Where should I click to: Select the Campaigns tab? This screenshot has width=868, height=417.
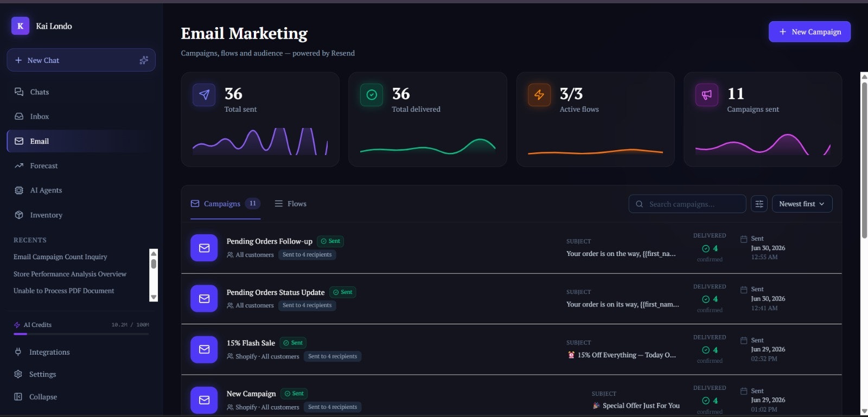click(225, 204)
